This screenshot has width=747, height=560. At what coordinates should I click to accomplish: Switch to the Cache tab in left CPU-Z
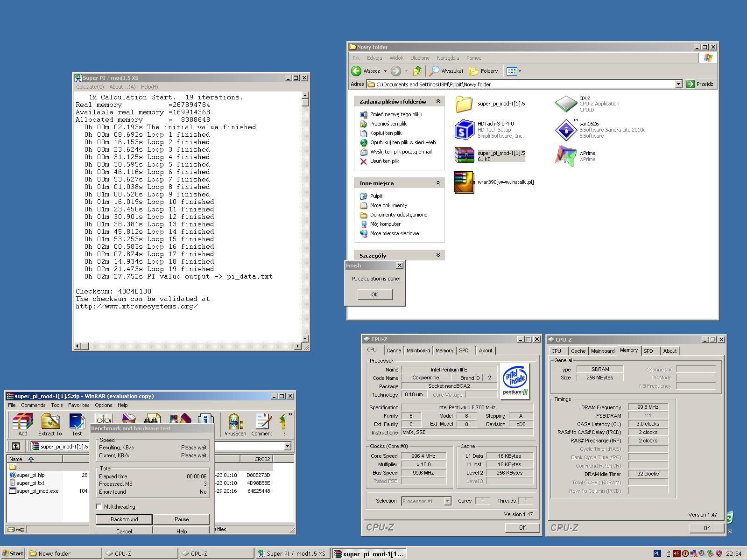tap(394, 350)
